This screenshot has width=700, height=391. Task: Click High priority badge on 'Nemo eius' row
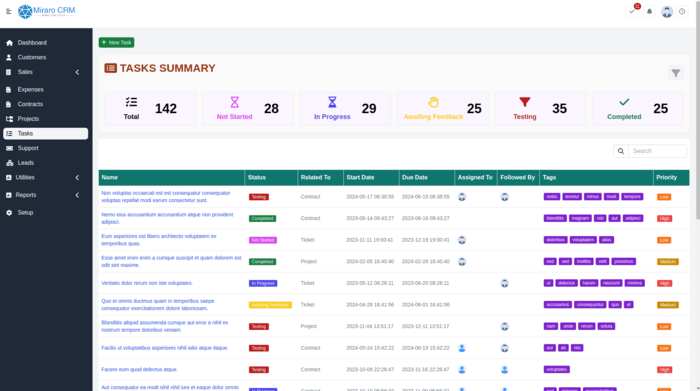(x=664, y=219)
